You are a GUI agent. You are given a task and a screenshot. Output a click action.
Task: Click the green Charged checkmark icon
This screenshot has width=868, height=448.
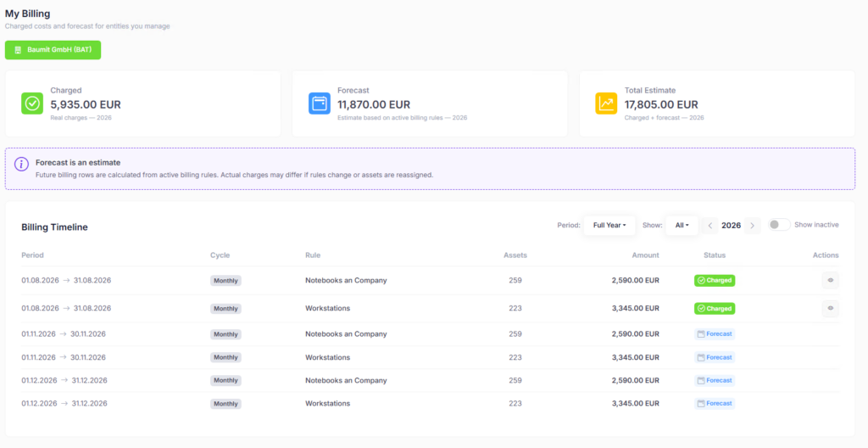pos(32,104)
